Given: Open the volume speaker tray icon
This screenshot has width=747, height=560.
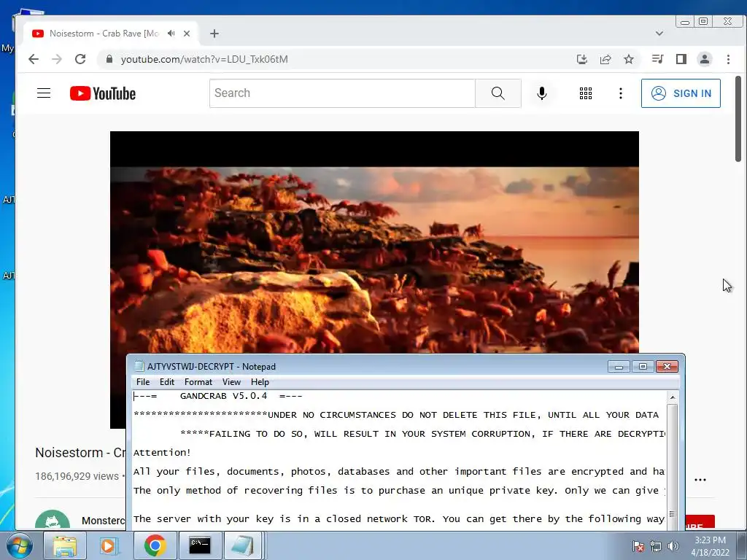Looking at the screenshot, I should [673, 546].
